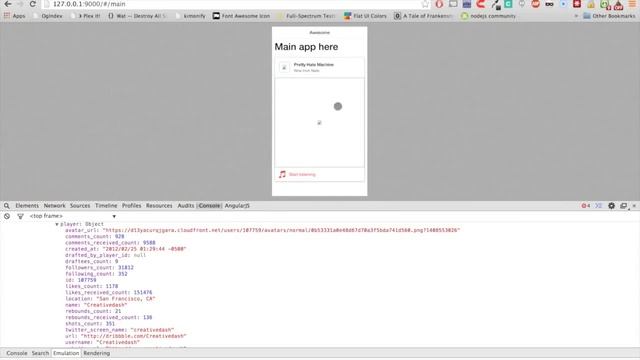Viewport: 640px width, 360px height.
Task: Open DevTools settings gear
Action: tap(611, 206)
